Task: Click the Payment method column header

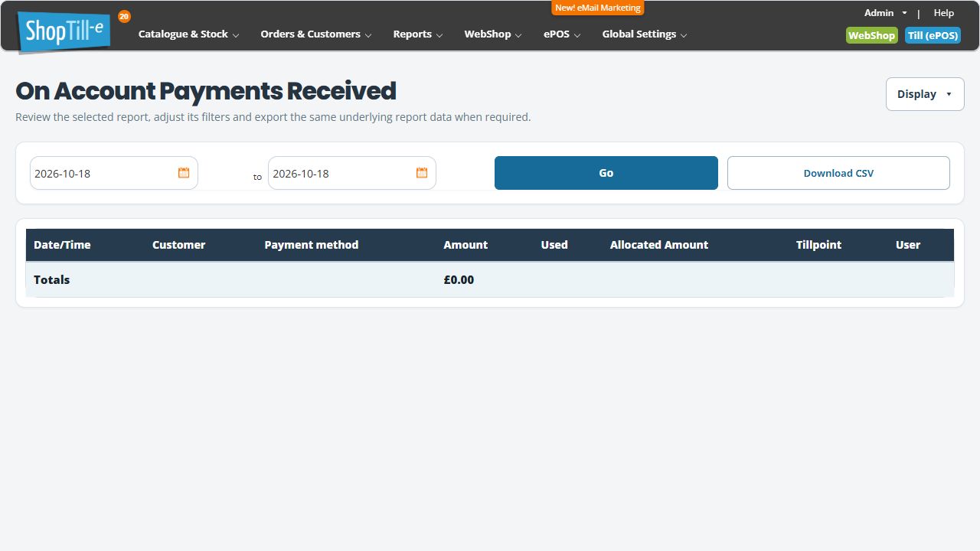Action: tap(312, 245)
